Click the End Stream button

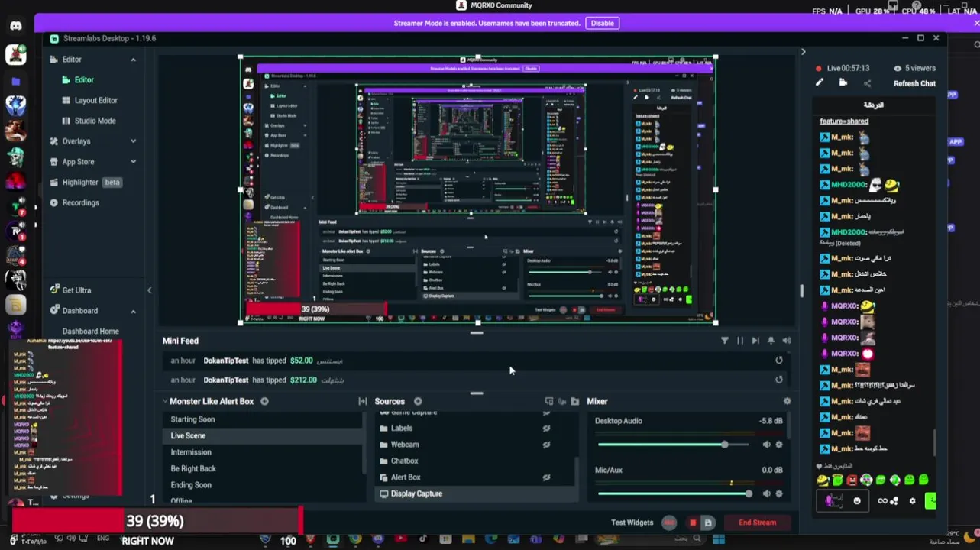(x=757, y=522)
